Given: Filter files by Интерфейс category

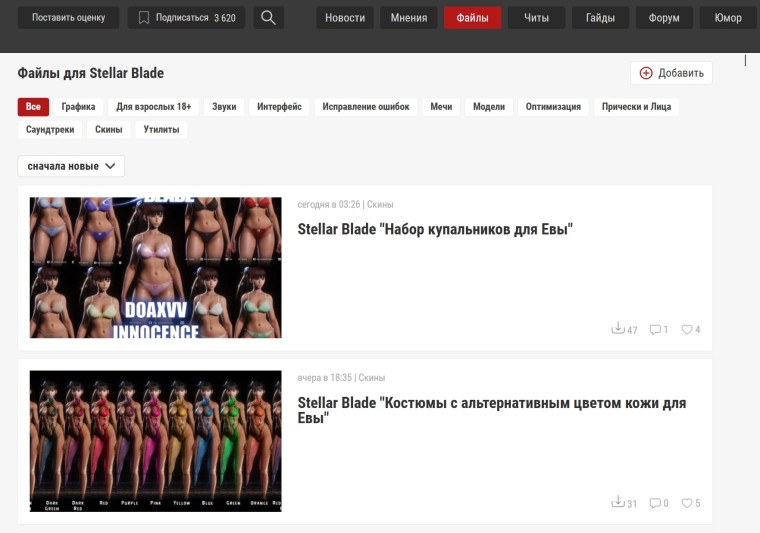Looking at the screenshot, I should [279, 107].
